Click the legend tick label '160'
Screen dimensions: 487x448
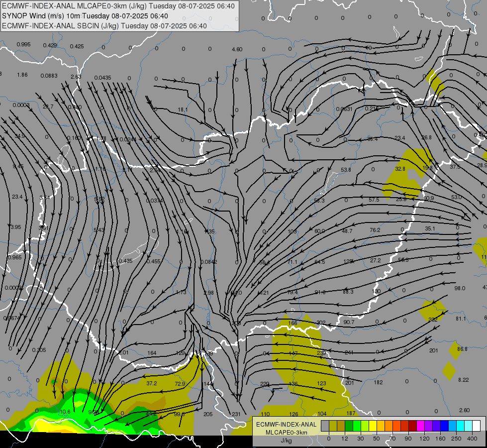click(440, 439)
